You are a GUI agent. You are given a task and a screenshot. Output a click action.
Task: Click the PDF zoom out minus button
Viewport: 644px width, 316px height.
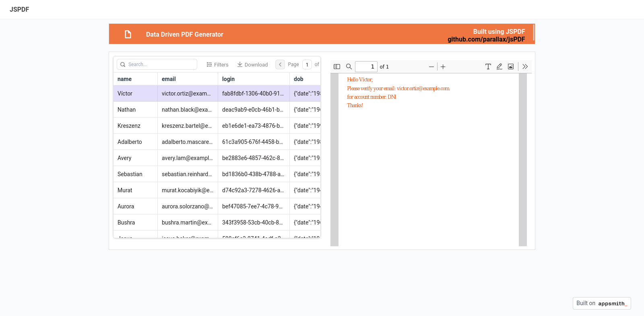click(x=431, y=67)
